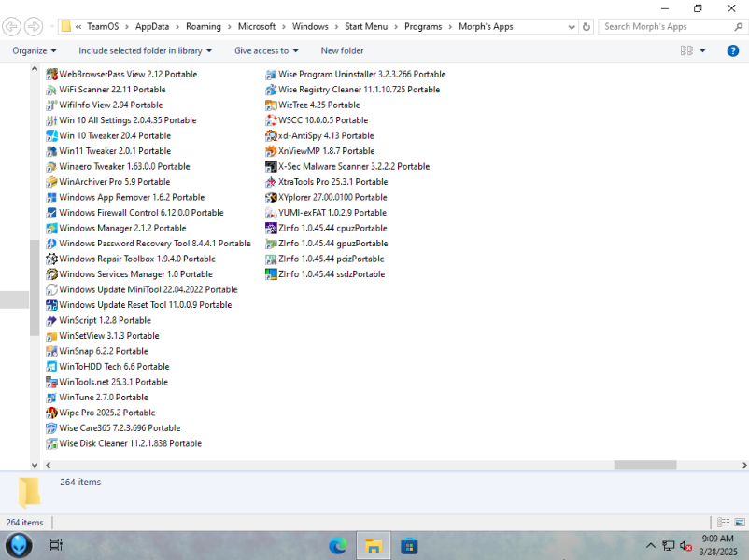Expand Include selected folder in library menu
Viewport: 749px width, 560px height.
click(x=145, y=50)
